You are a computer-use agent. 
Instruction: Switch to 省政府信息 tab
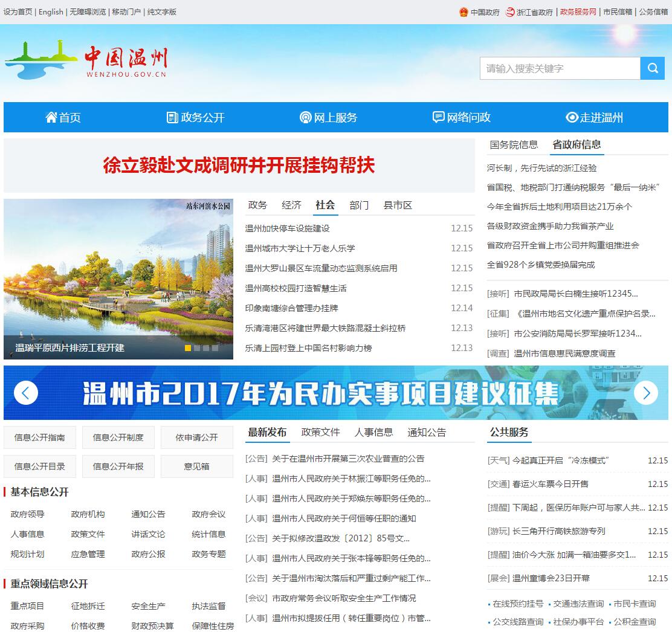[x=577, y=145]
